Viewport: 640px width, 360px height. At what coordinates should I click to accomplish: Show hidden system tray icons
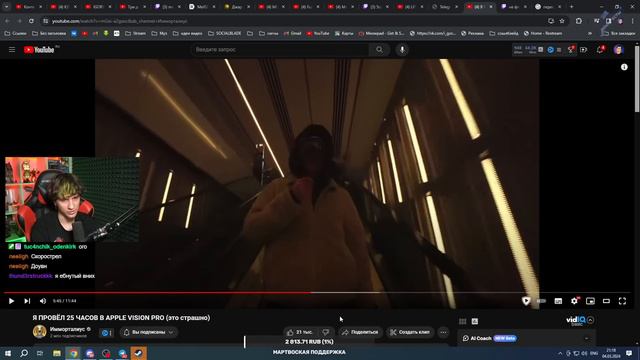pyautogui.click(x=560, y=353)
